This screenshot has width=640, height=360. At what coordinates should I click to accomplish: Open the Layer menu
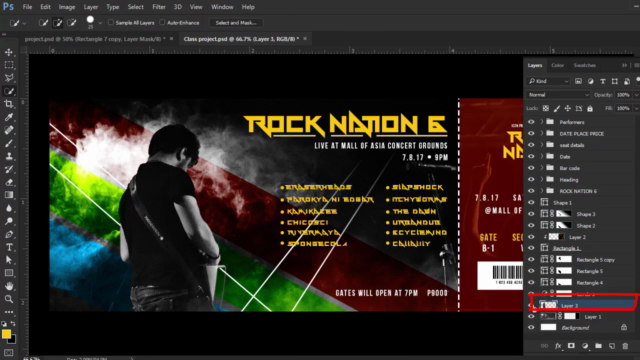[x=91, y=7]
